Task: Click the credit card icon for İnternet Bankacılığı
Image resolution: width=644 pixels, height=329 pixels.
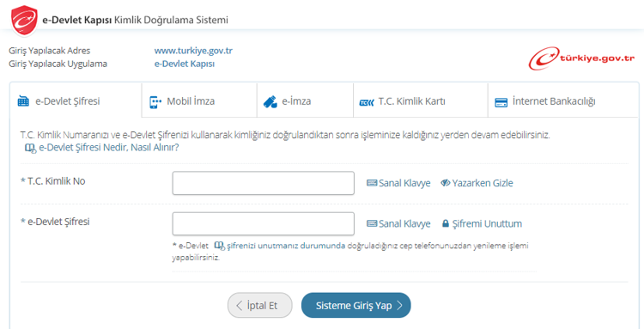Action: (501, 102)
